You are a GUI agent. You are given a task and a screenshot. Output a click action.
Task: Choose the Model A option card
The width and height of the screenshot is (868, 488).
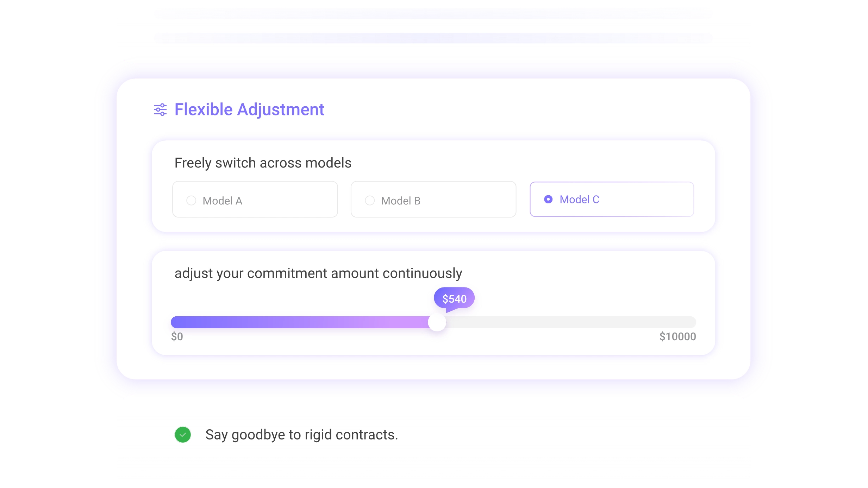(x=255, y=199)
